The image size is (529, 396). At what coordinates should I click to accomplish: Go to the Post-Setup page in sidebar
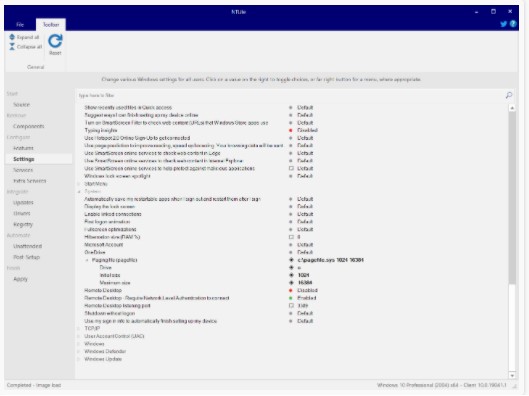tap(27, 257)
